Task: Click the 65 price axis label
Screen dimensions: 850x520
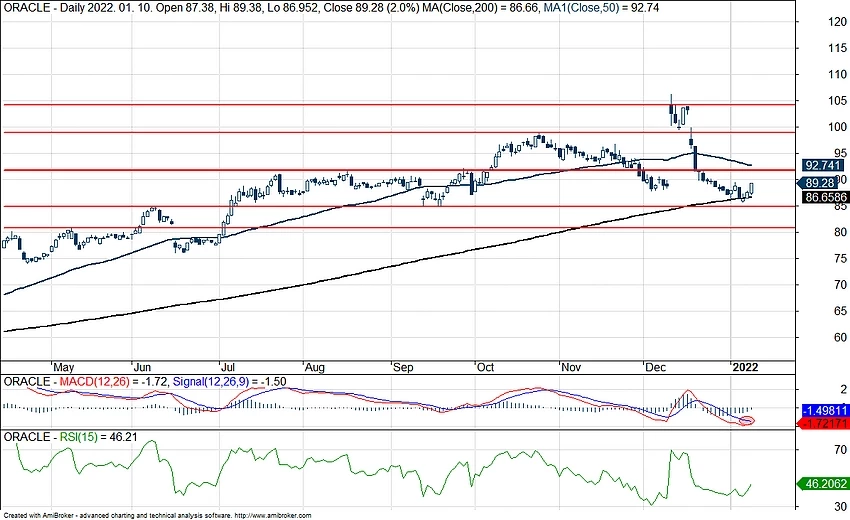Action: [x=840, y=311]
